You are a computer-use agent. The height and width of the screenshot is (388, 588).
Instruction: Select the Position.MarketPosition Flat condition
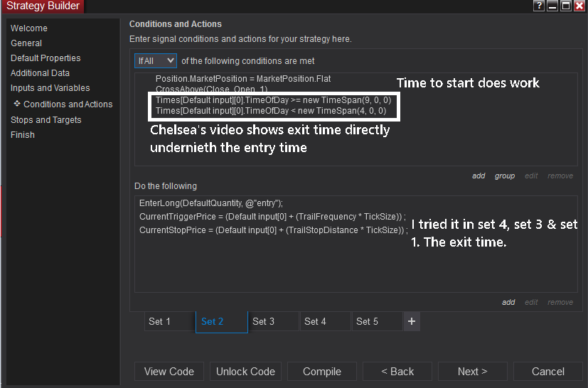click(x=243, y=78)
